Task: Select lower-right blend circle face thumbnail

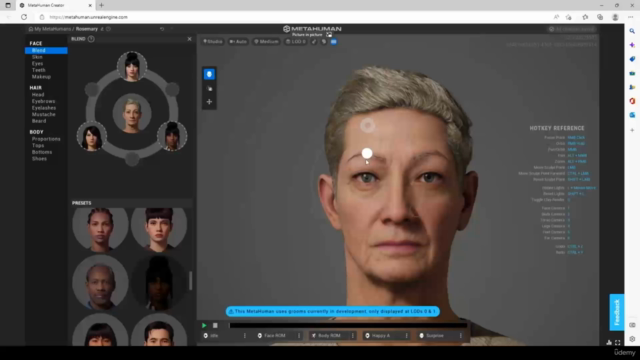Action: 172,136
